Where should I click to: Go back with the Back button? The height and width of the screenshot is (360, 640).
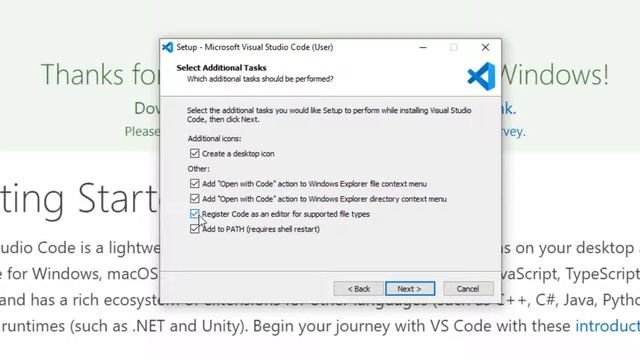pos(358,289)
